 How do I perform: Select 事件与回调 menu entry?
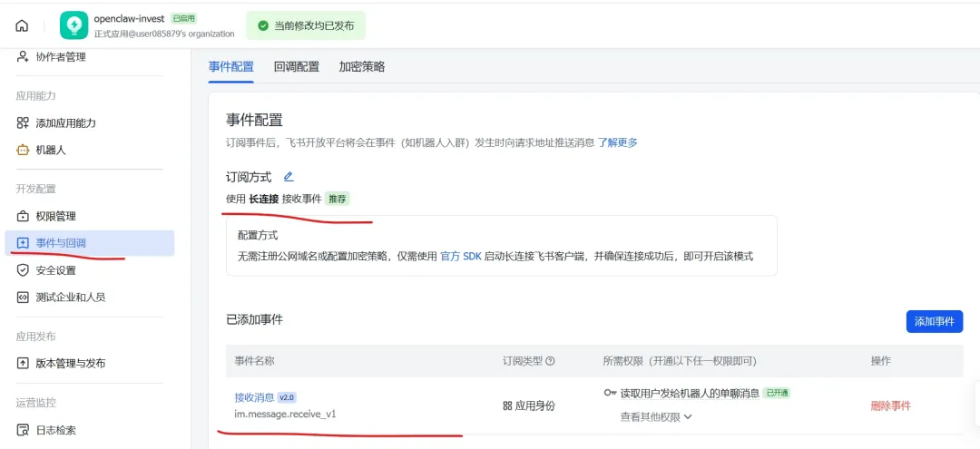pos(89,243)
